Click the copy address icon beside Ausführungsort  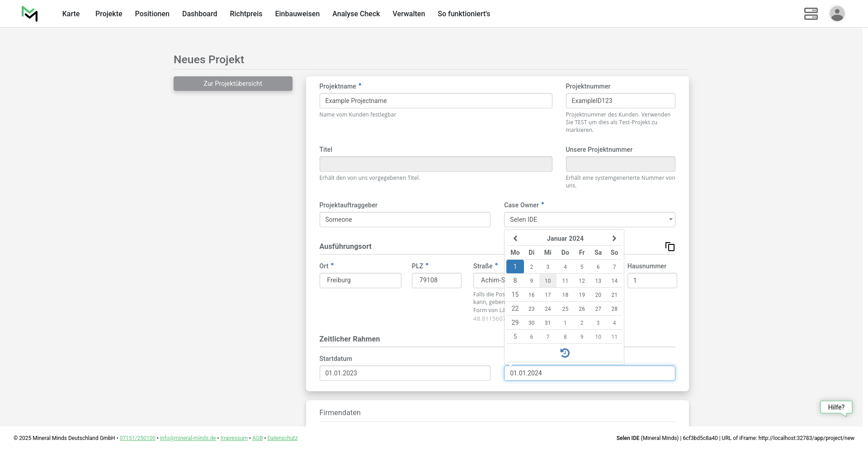coord(670,247)
